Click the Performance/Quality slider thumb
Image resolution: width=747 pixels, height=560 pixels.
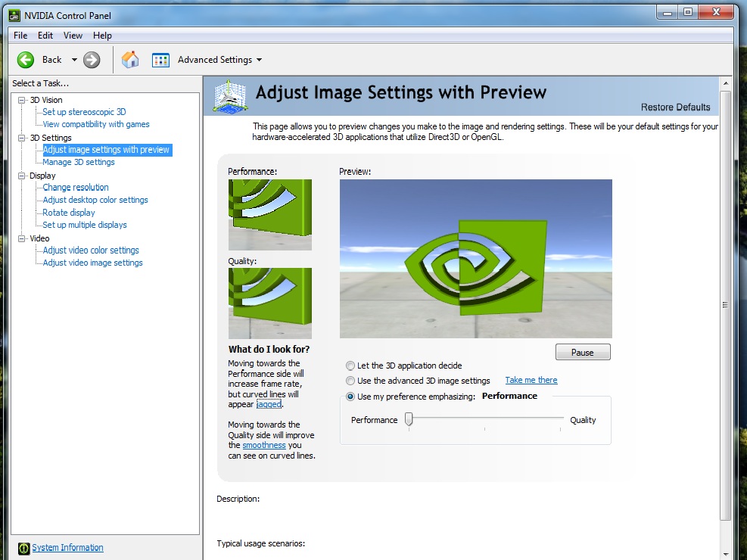coord(409,419)
